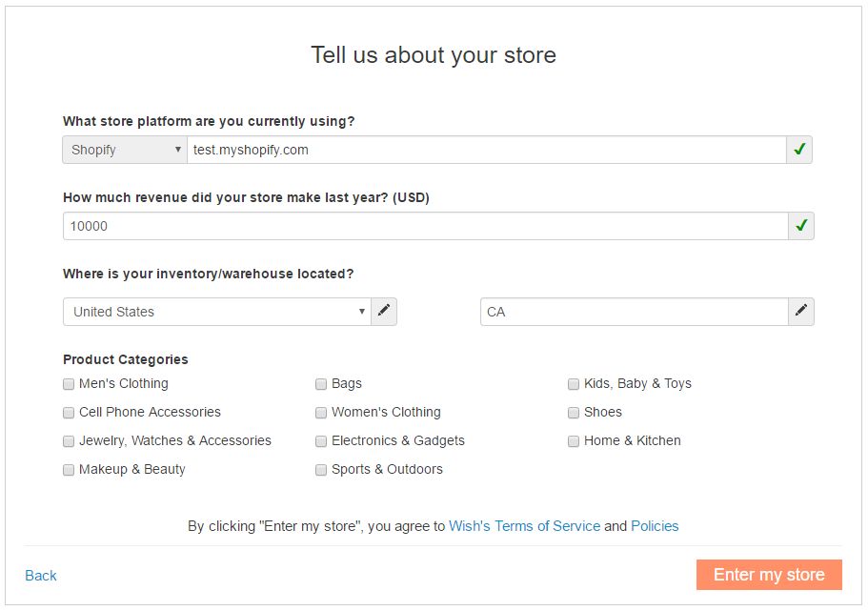Viewport: 868px width, 611px height.
Task: Click the green checkmark beside the revenue field
Action: pos(799,226)
